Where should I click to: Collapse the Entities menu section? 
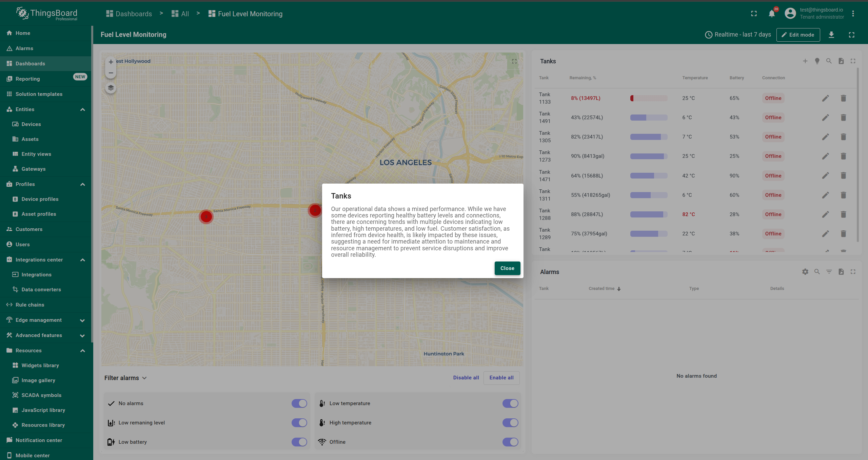pos(82,109)
